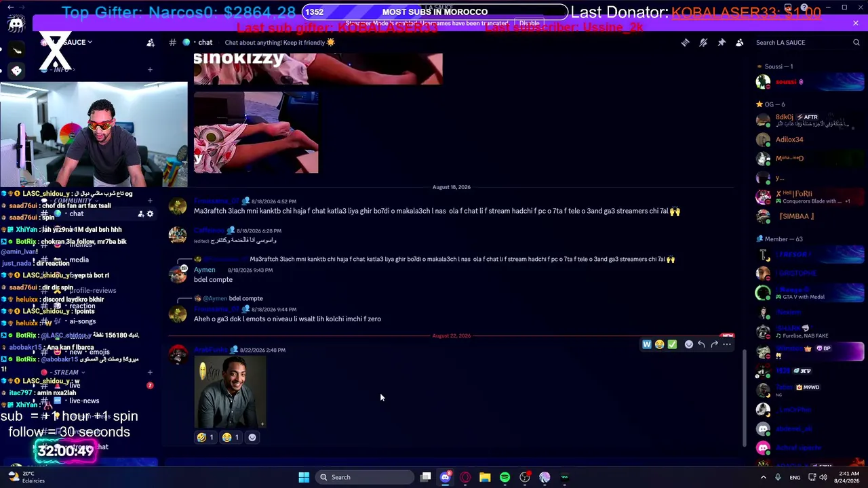
Task: Open the portrait image attachment
Action: [231, 392]
